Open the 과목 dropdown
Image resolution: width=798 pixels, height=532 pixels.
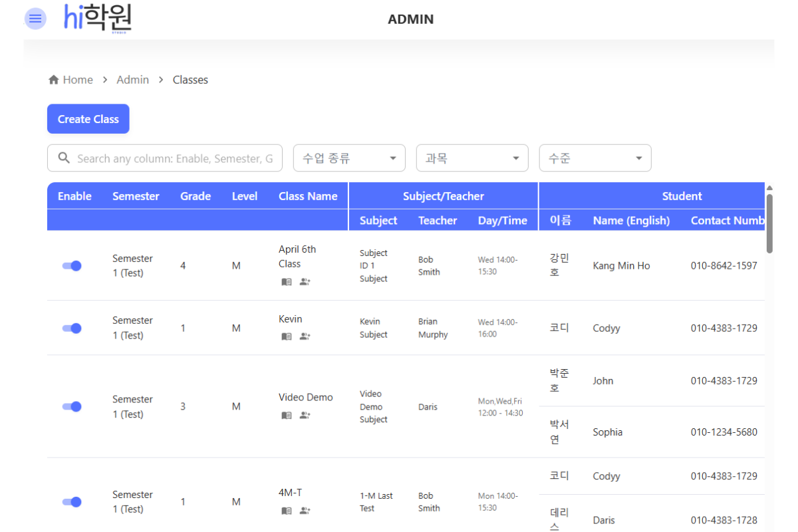[472, 158]
